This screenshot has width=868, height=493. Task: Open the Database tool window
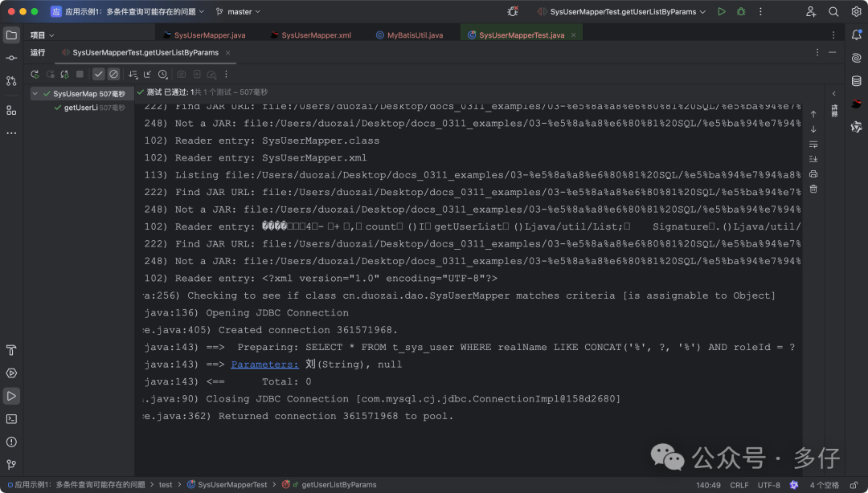click(857, 81)
